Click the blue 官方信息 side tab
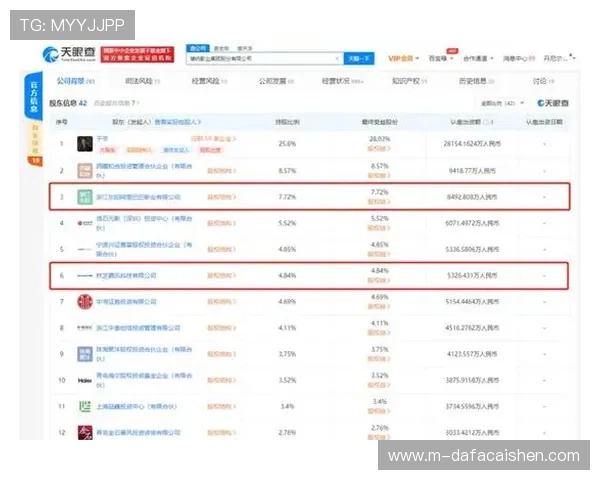The height and width of the screenshot is (480, 600). click(x=34, y=96)
